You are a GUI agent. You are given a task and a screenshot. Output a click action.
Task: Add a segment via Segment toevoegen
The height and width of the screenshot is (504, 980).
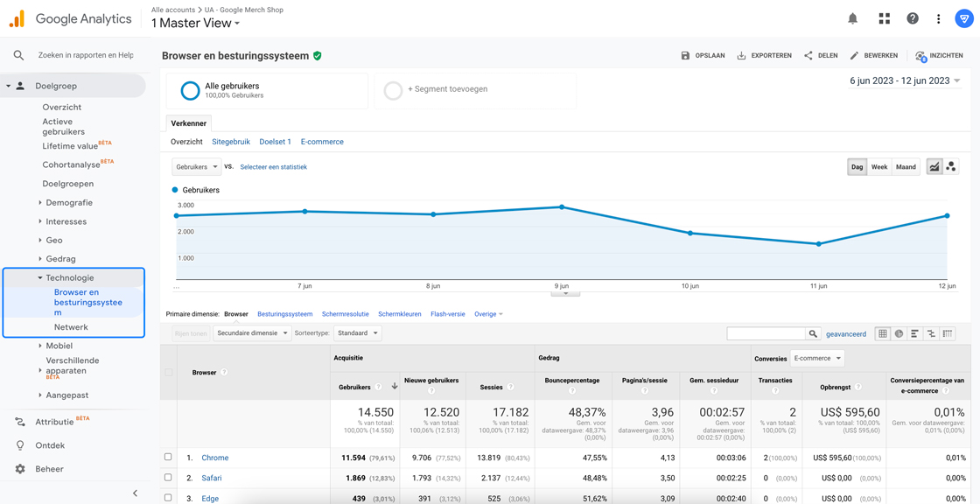click(475, 91)
